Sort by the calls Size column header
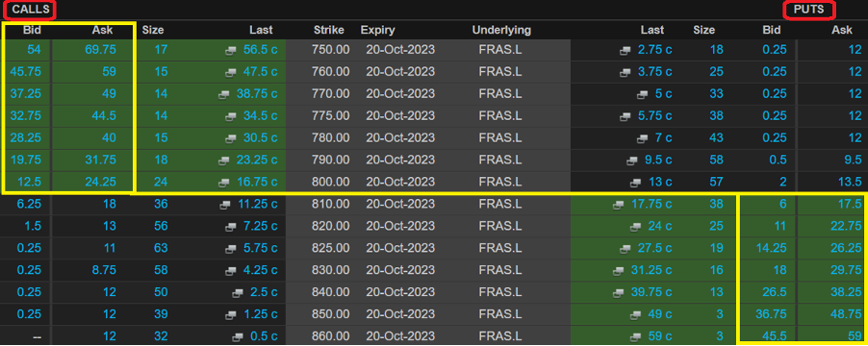The image size is (868, 346). tap(153, 31)
